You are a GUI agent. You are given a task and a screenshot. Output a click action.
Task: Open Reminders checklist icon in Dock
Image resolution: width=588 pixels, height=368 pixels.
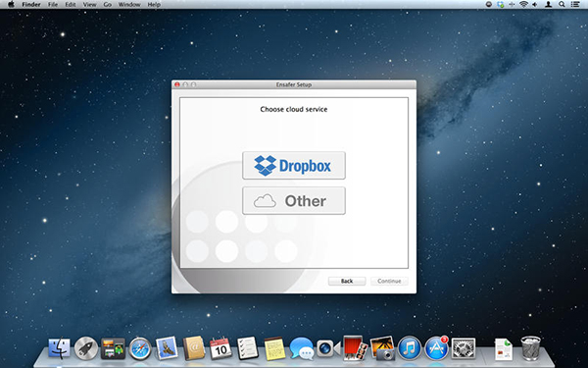(x=248, y=348)
